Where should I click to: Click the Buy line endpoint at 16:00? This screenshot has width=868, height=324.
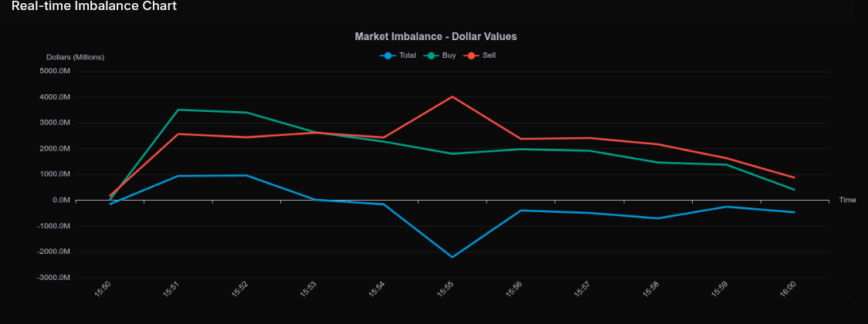tap(795, 190)
